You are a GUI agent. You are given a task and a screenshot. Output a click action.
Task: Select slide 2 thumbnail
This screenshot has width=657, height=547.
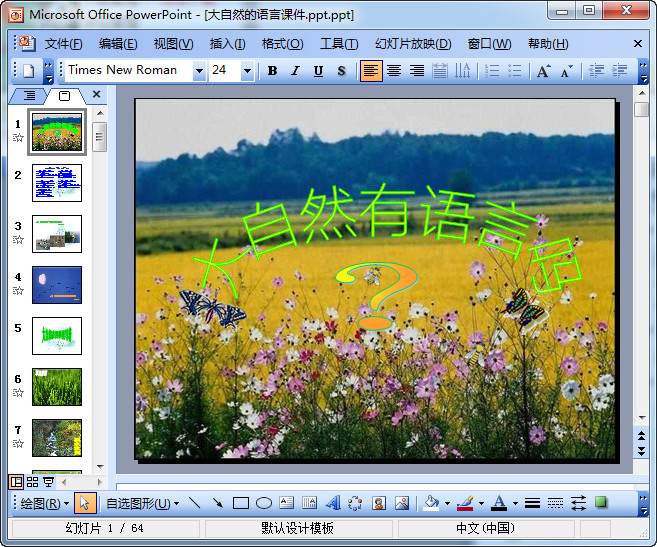(x=57, y=183)
